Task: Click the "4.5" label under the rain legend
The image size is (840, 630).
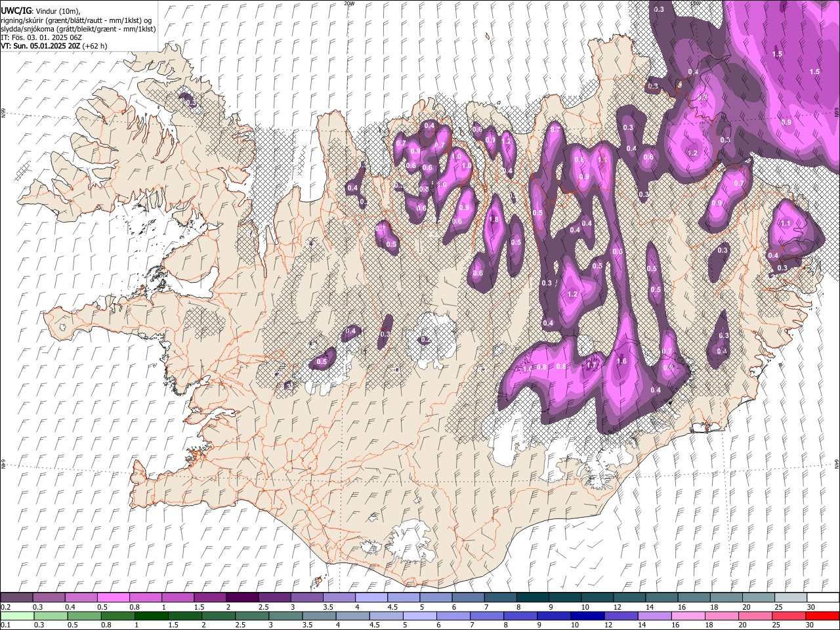Action: [374, 625]
